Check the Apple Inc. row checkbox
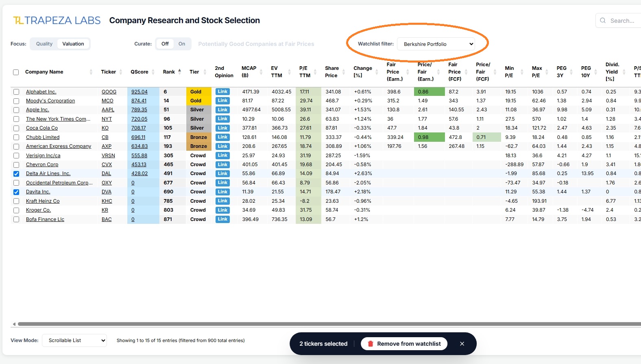 tap(16, 110)
